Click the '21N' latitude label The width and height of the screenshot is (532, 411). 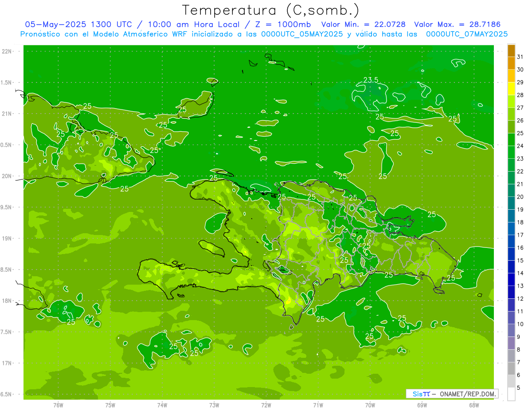[8, 114]
